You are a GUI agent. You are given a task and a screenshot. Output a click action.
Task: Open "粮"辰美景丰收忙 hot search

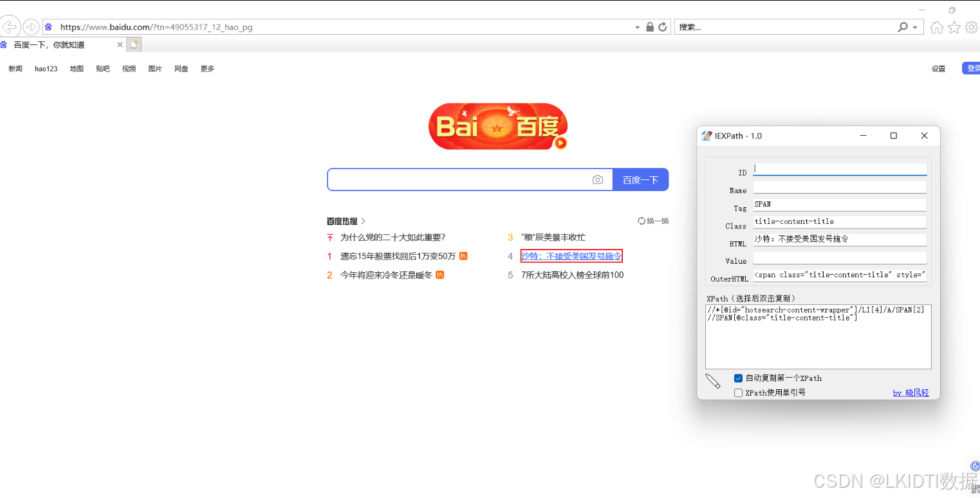point(553,237)
